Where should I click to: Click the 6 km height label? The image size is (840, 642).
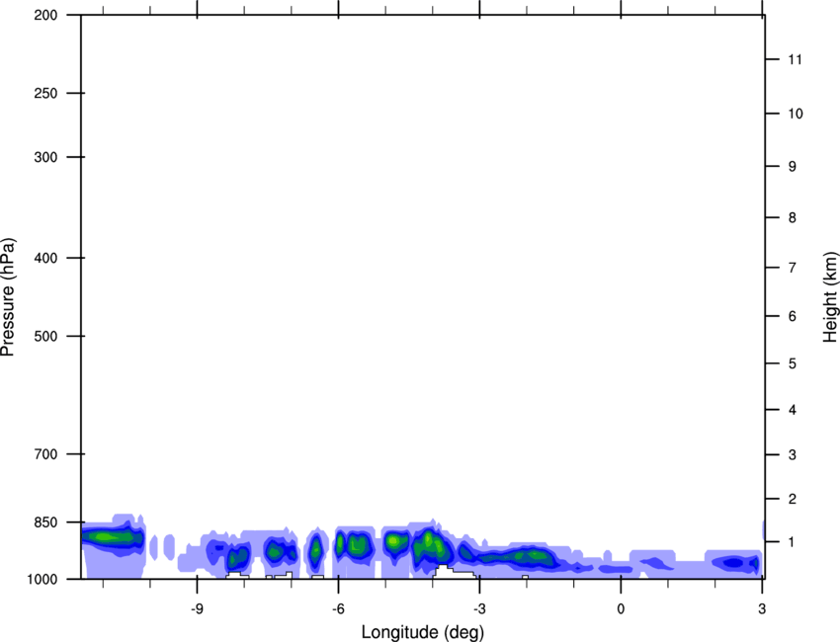[x=793, y=316]
